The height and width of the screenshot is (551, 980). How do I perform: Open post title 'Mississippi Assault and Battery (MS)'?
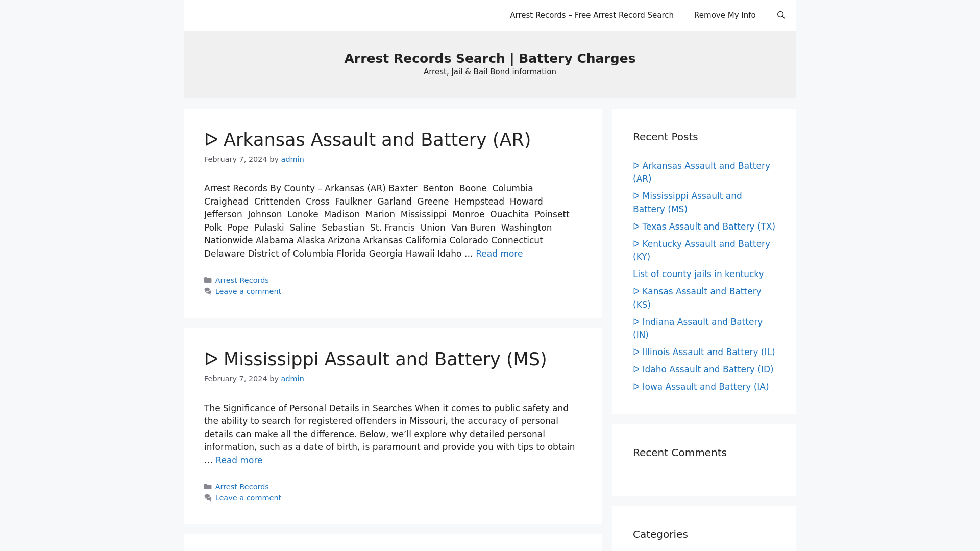click(376, 359)
